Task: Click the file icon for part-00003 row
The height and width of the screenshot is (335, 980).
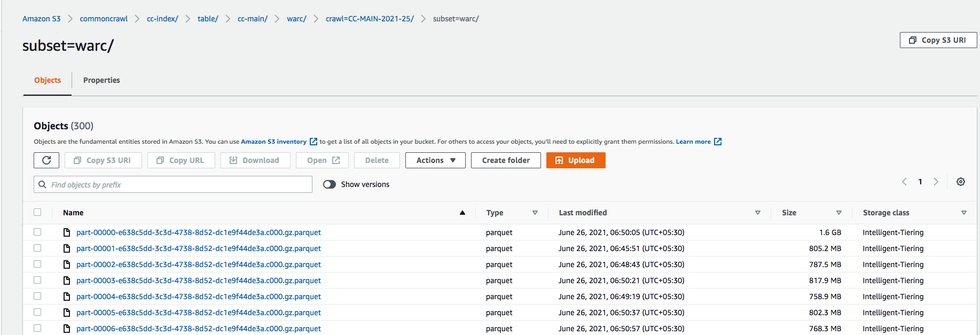Action: (67, 281)
